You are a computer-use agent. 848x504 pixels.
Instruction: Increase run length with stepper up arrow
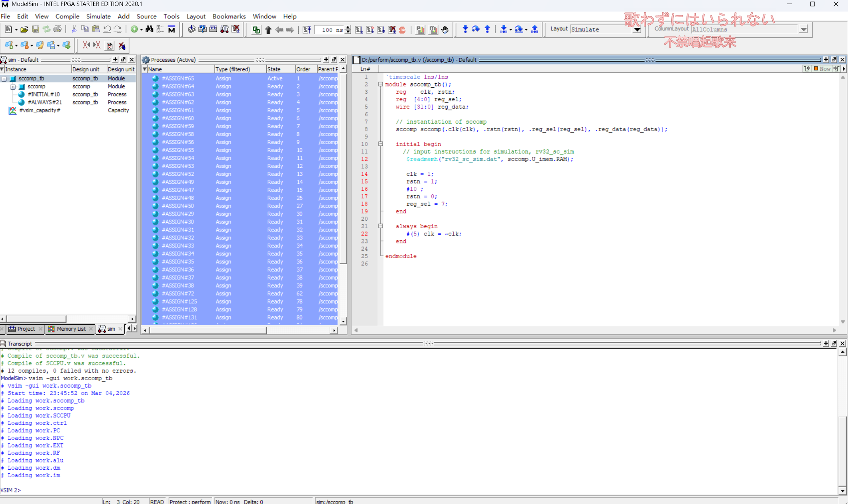pyautogui.click(x=348, y=27)
